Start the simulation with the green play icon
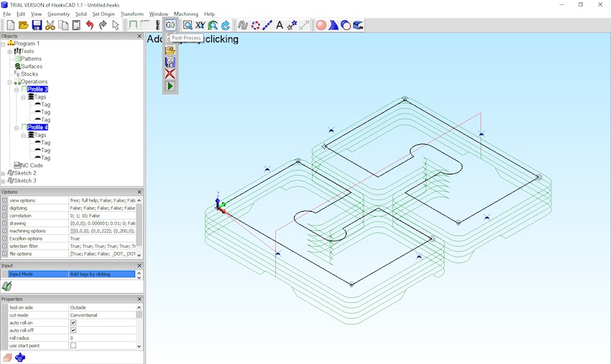 170,86
